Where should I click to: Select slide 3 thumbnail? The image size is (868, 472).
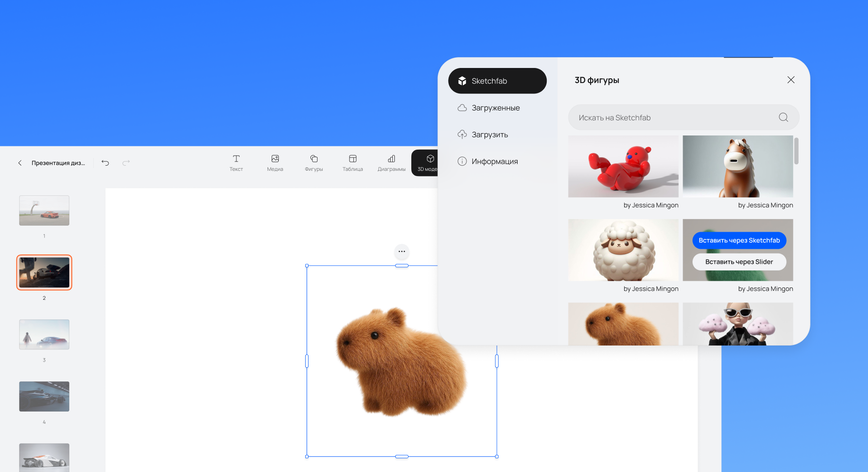44,335
